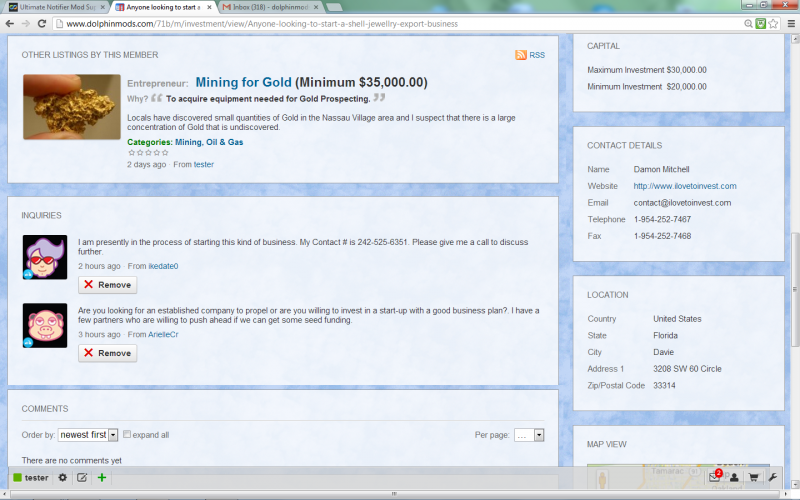Bookmark this page with the star icon
Image resolution: width=800 pixels, height=500 pixels.
tap(773, 23)
